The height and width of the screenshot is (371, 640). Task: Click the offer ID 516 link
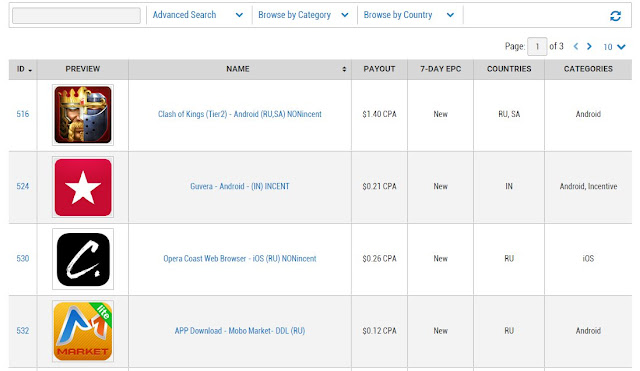pyautogui.click(x=23, y=114)
